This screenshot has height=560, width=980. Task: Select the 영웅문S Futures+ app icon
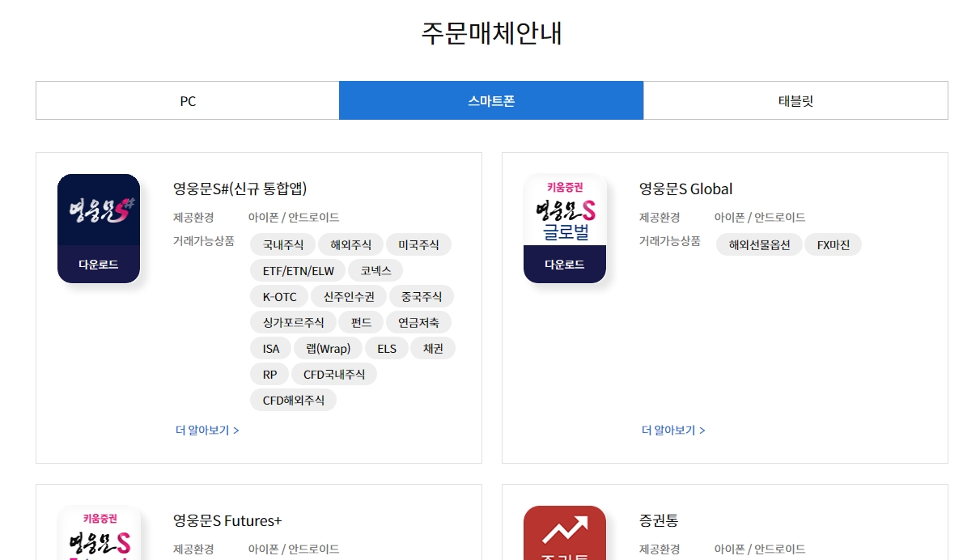[x=99, y=532]
